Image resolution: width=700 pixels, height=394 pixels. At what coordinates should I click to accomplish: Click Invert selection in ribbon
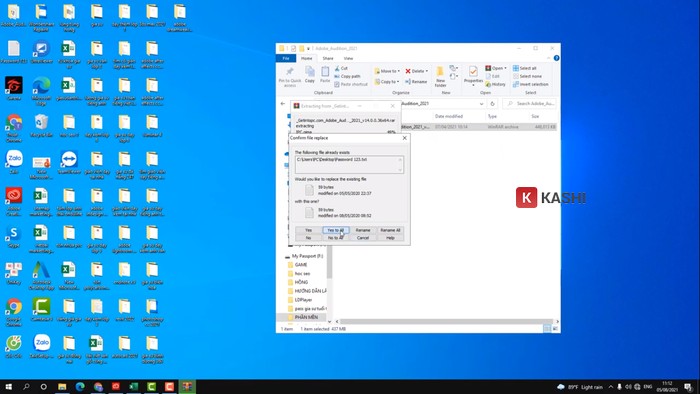click(x=531, y=84)
